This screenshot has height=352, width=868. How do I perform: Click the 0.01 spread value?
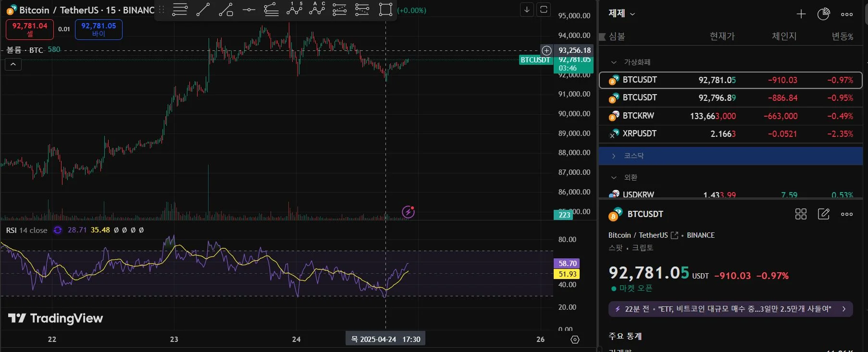point(64,29)
